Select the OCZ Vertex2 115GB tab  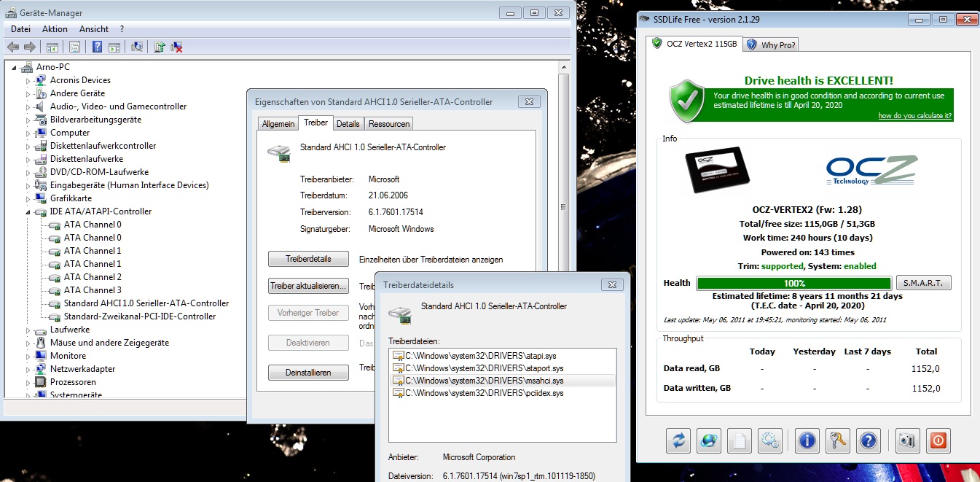point(694,44)
